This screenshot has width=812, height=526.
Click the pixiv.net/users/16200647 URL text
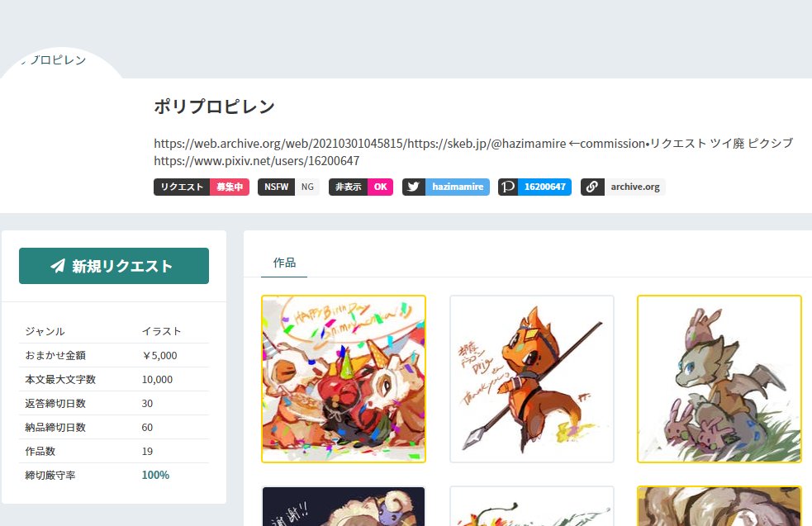[x=256, y=161]
